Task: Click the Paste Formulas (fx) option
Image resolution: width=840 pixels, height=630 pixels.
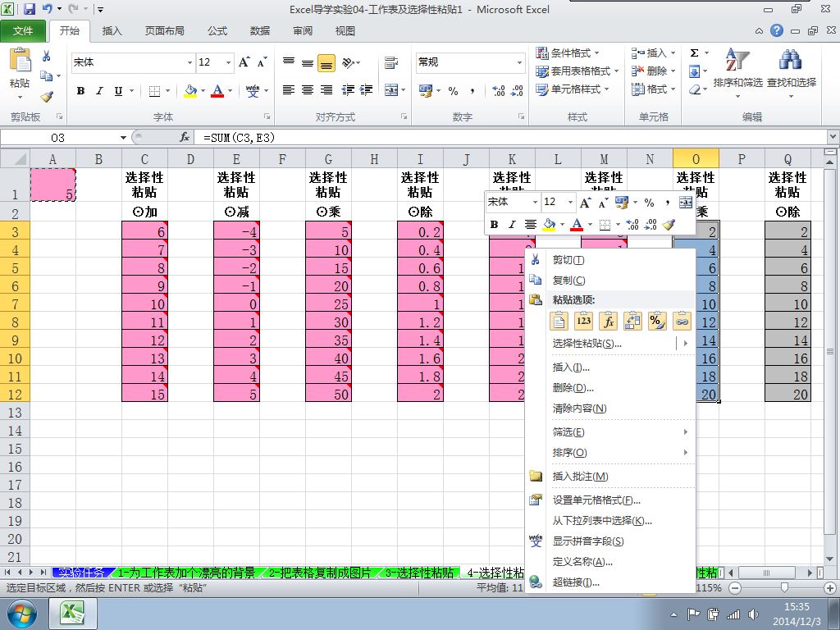Action: (x=608, y=322)
